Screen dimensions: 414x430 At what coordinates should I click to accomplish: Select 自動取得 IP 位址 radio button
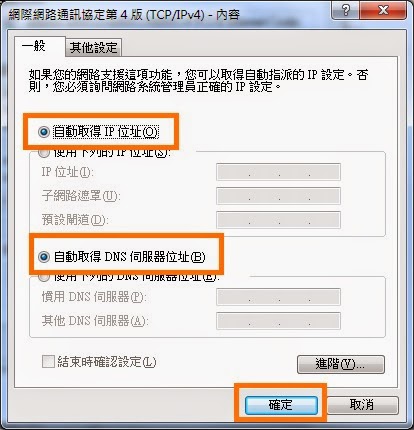point(44,132)
